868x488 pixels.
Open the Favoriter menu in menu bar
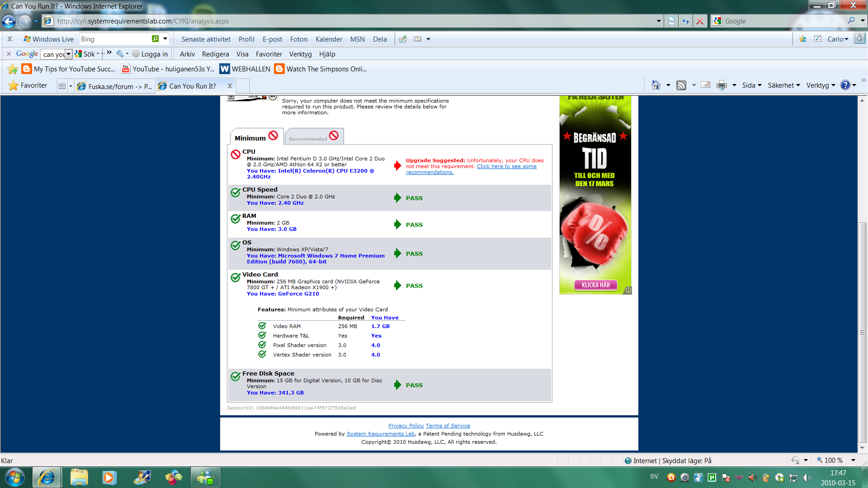pos(269,54)
